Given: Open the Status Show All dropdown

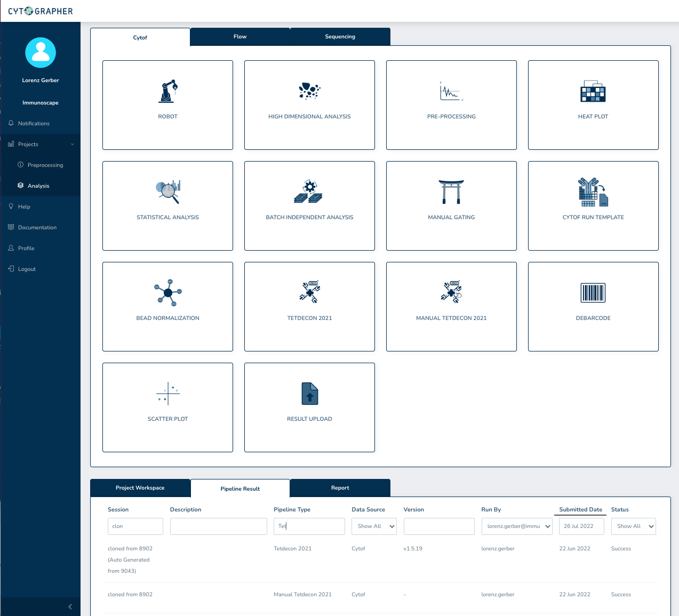Looking at the screenshot, I should click(633, 526).
